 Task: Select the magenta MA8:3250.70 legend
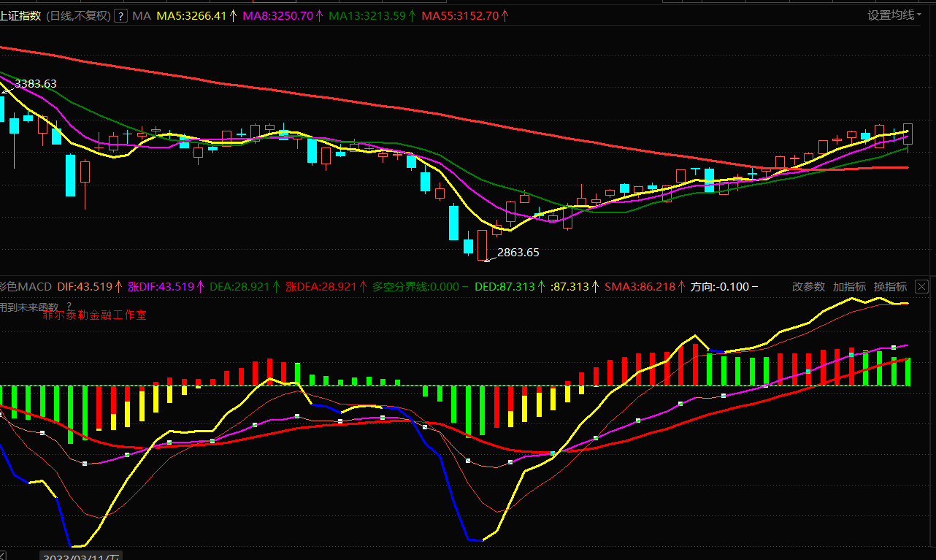pos(277,16)
